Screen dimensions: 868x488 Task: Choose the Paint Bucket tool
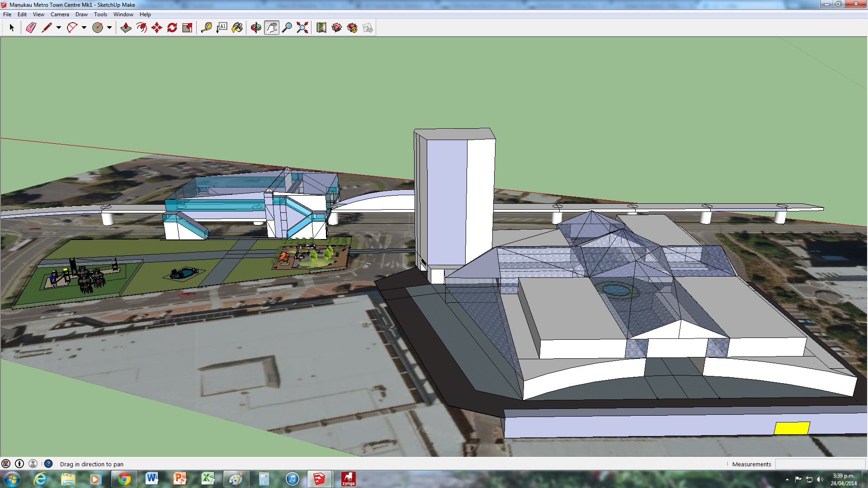click(x=237, y=28)
